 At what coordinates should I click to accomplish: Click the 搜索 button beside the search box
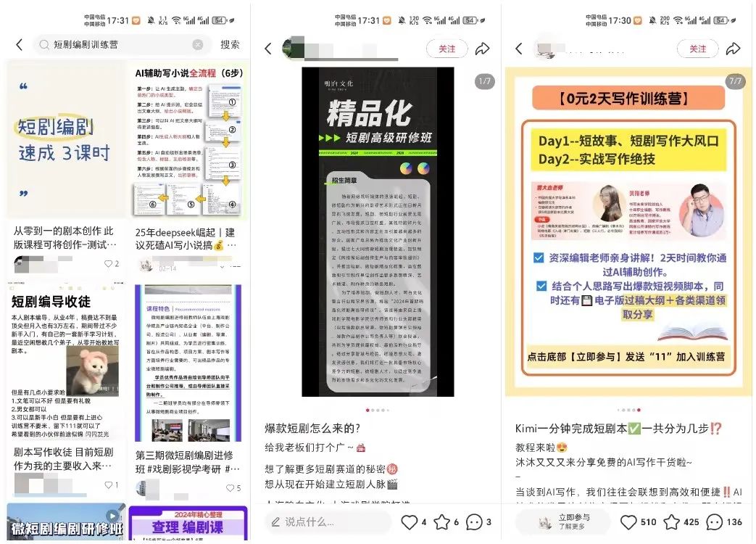[x=230, y=45]
